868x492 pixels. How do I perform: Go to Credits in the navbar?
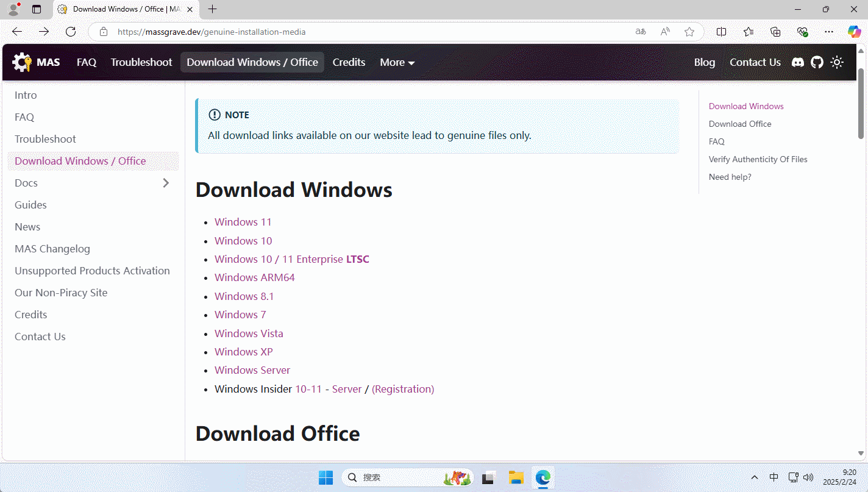click(349, 62)
